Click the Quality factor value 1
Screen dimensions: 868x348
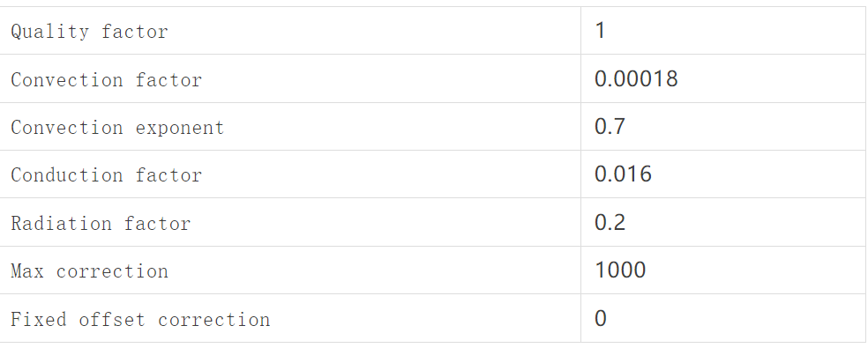(x=600, y=31)
